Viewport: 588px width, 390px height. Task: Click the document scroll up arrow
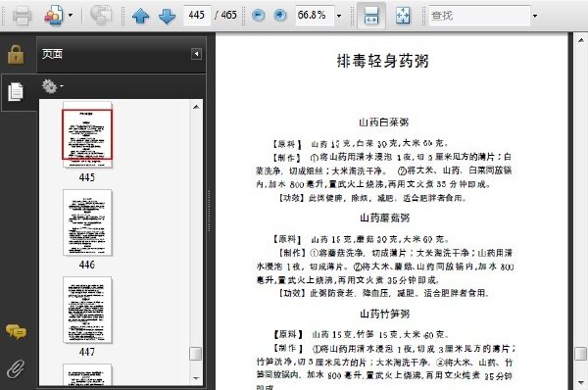580,39
